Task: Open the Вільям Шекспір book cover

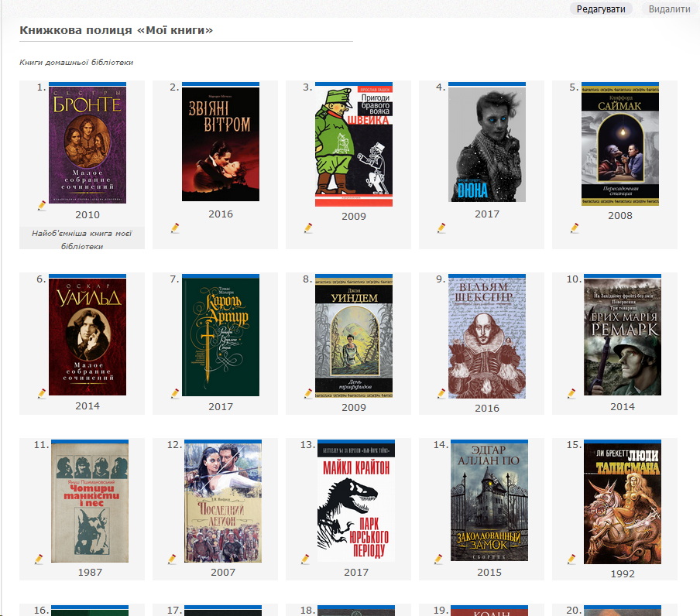Action: (487, 337)
